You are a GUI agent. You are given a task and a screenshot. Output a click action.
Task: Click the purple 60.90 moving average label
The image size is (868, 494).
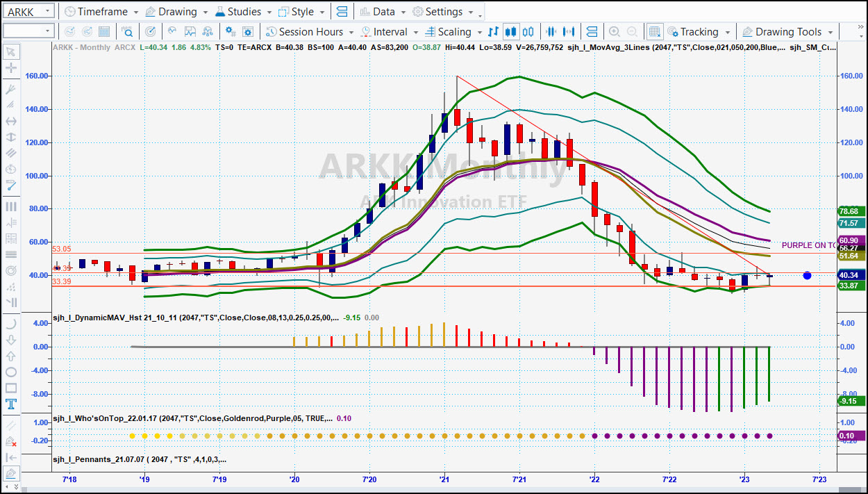(x=851, y=240)
